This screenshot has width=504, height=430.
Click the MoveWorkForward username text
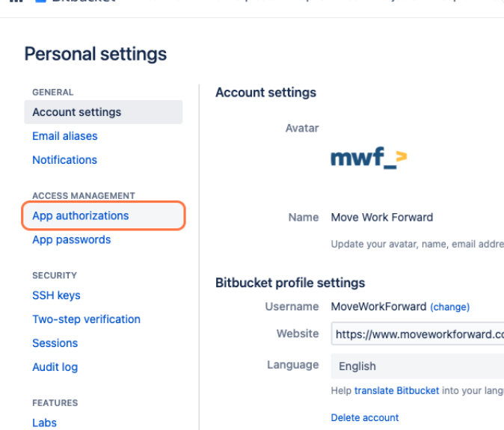click(x=378, y=307)
